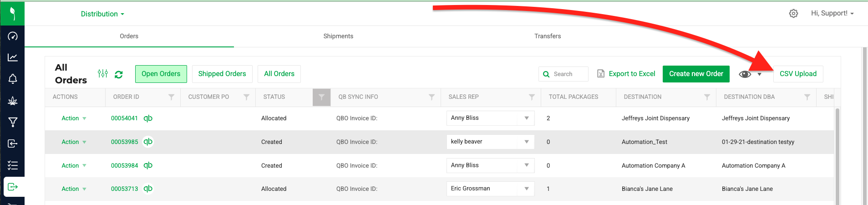Expand the Distribution dropdown menu
Viewport: 868px width, 205px height.
(102, 14)
